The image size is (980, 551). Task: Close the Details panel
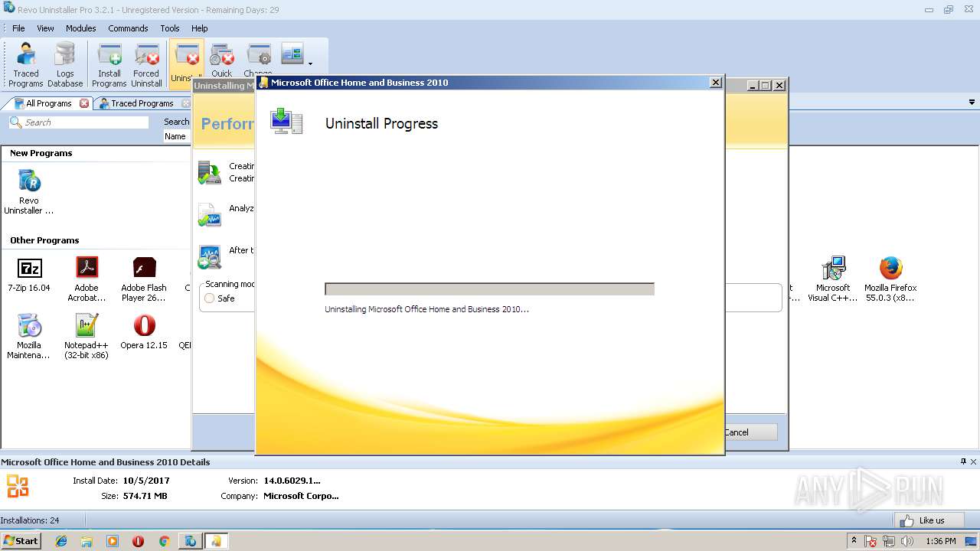coord(974,461)
